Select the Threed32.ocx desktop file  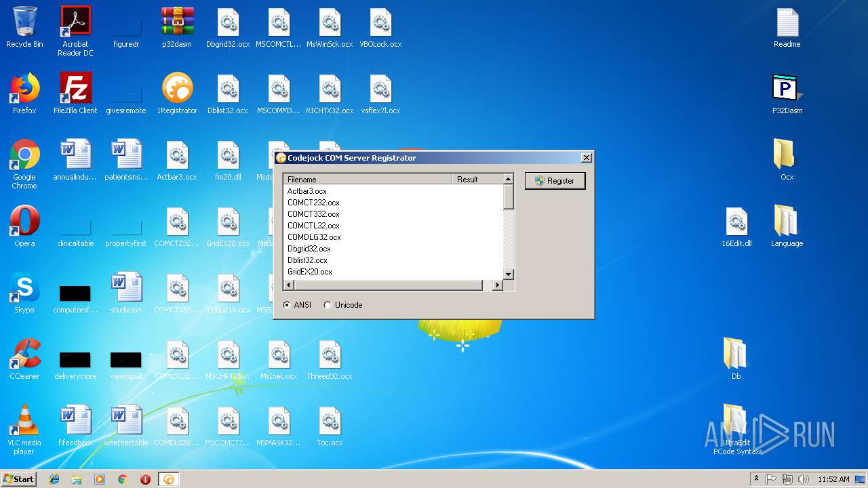330,360
